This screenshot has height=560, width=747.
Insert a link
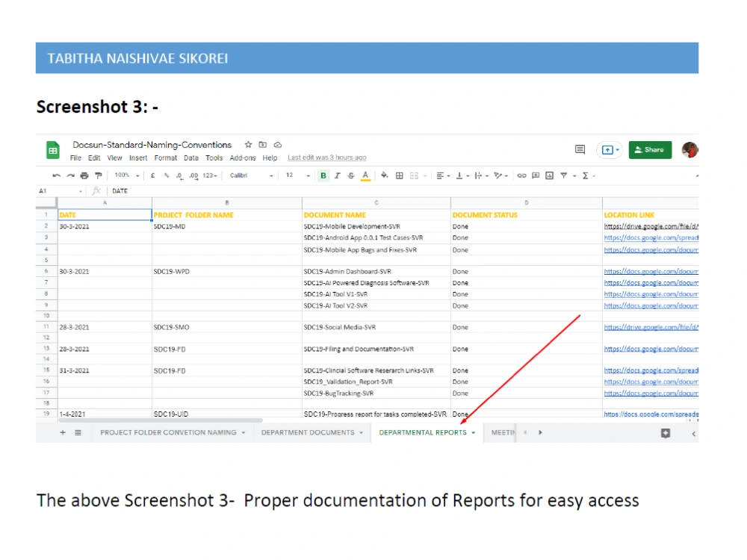coord(521,175)
